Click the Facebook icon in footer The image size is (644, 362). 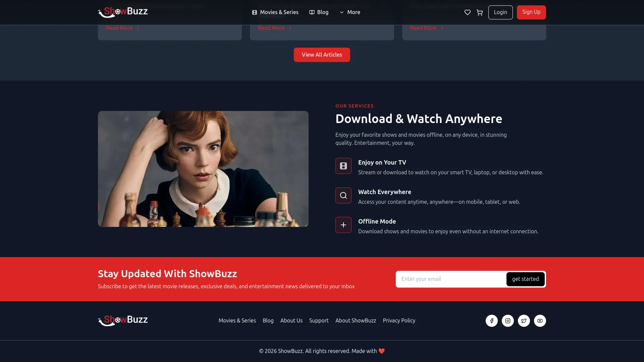click(x=491, y=321)
